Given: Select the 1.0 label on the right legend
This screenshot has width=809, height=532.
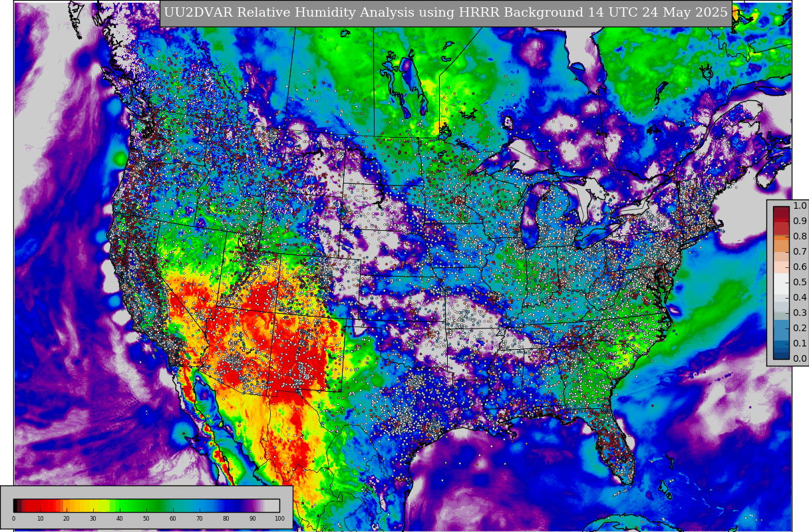Looking at the screenshot, I should [800, 206].
